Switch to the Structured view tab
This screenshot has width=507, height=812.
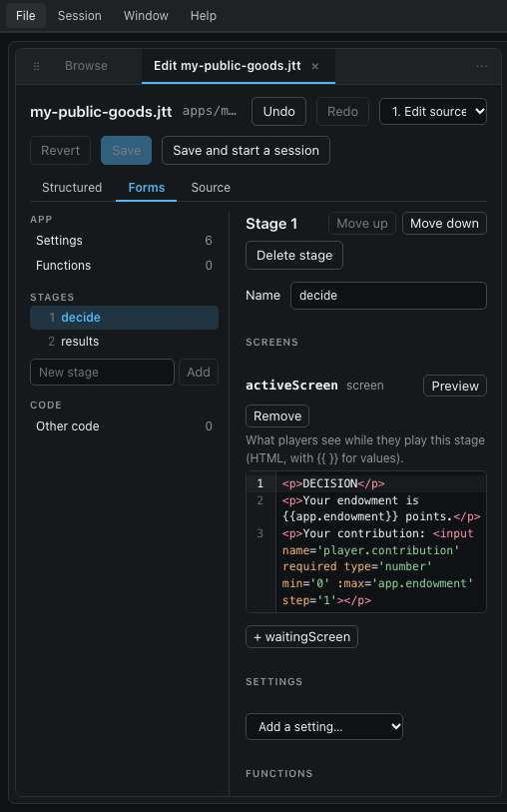(x=72, y=188)
